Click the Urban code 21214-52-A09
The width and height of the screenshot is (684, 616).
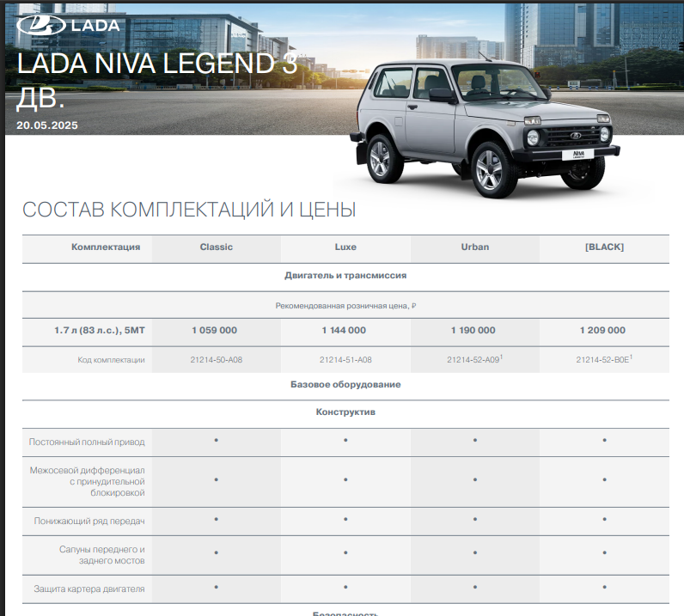[473, 360]
